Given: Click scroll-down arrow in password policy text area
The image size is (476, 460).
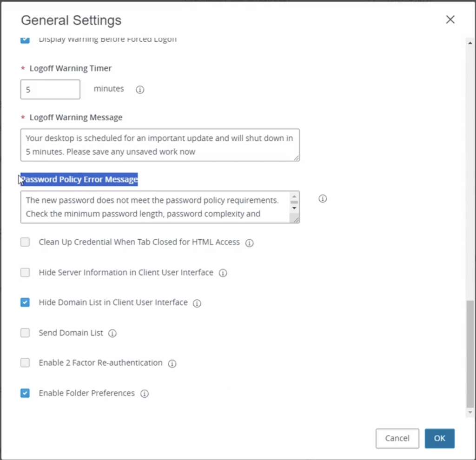Looking at the screenshot, I should 294,208.
